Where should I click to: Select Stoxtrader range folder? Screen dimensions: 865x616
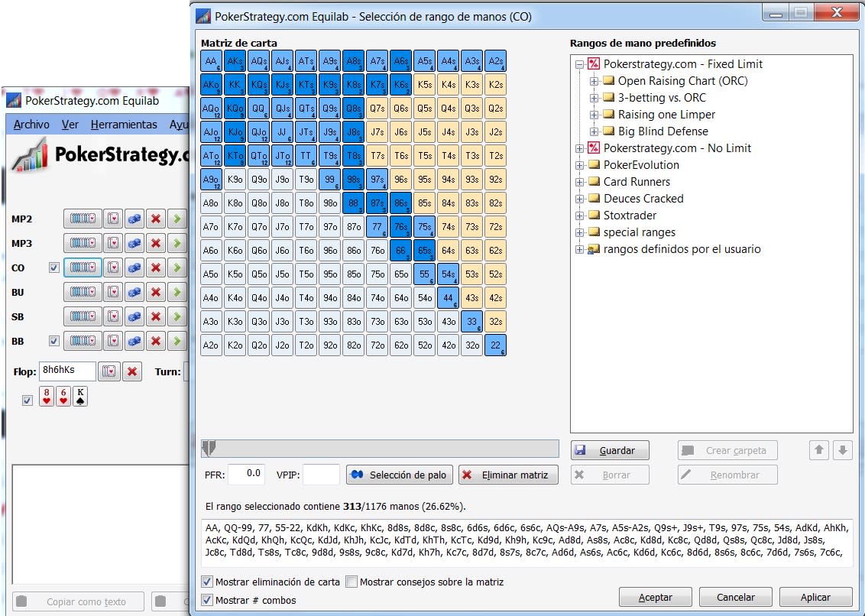click(x=630, y=216)
